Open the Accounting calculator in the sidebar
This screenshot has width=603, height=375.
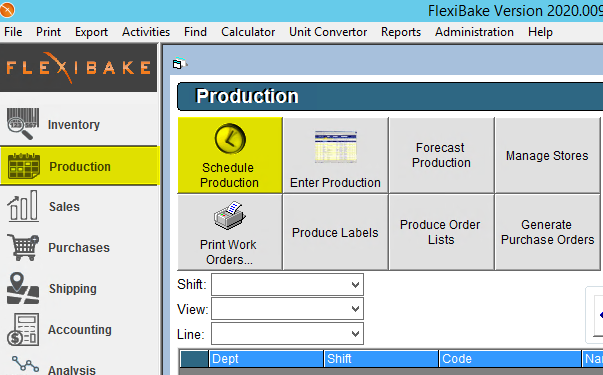point(23,329)
